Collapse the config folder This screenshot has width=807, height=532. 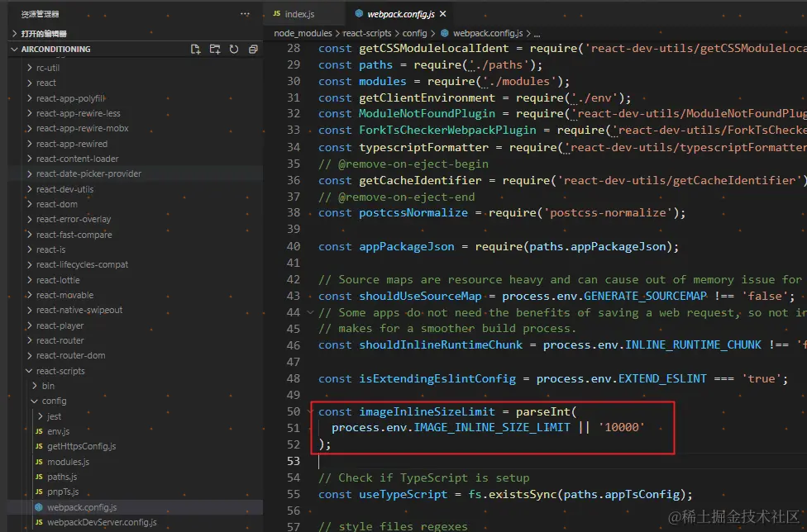[35, 401]
